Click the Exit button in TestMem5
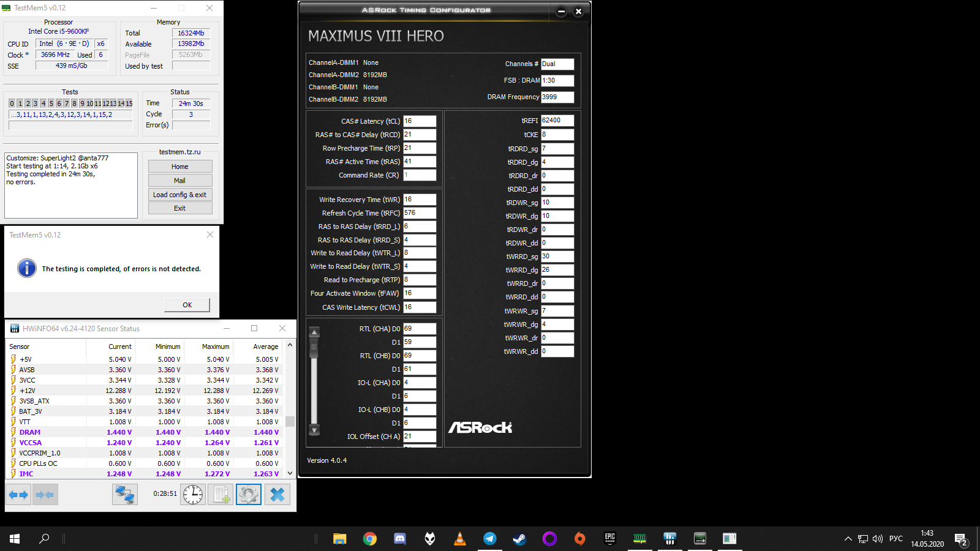Screen dimensions: 980x551 180,208
